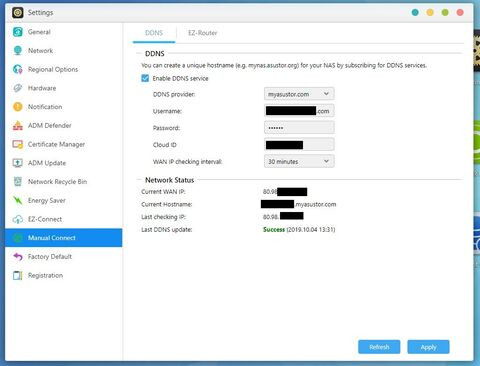Open EZ-Connect label

click(45, 219)
